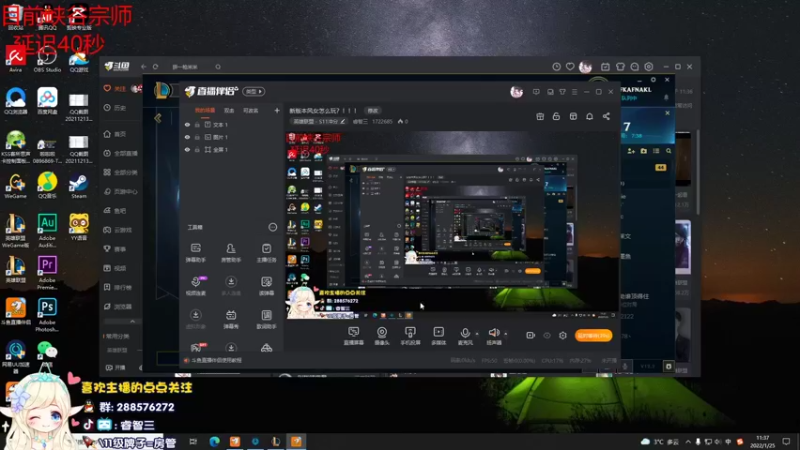
Task: Open 全部直播 in the Douyu sidebar
Action: coord(121,153)
